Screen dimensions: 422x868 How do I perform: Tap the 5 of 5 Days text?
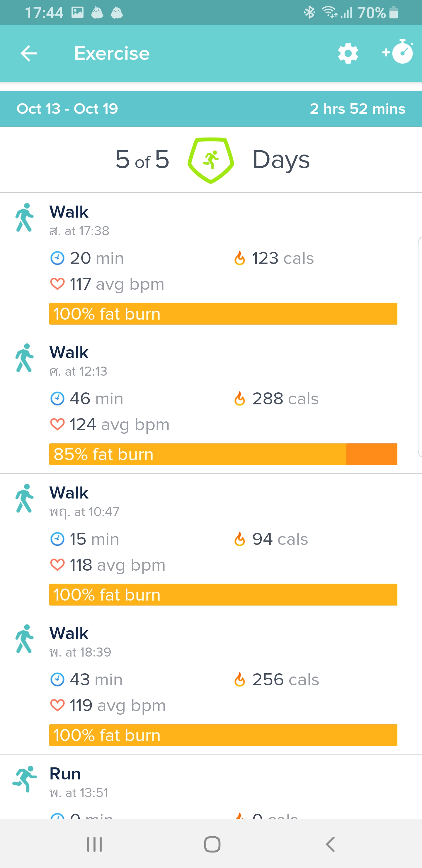[x=142, y=159]
